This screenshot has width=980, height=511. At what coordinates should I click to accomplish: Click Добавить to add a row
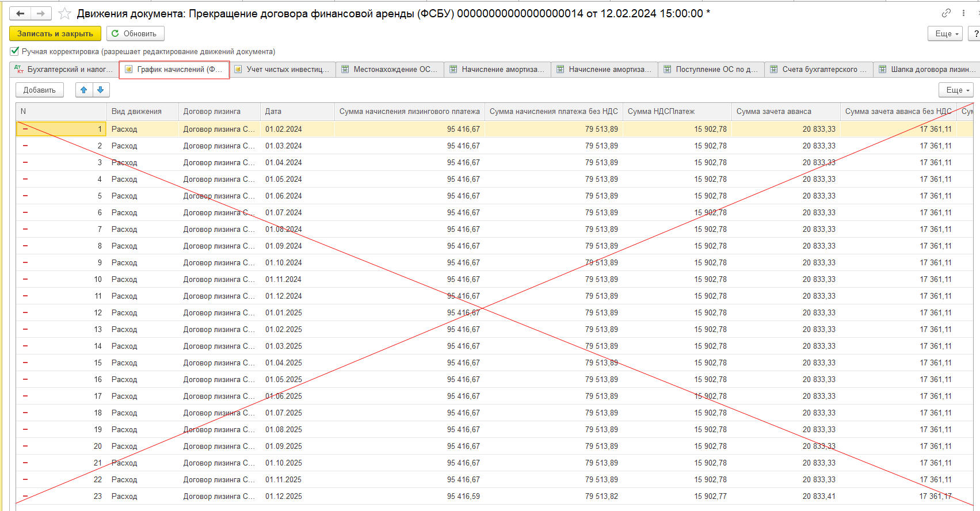(x=40, y=90)
